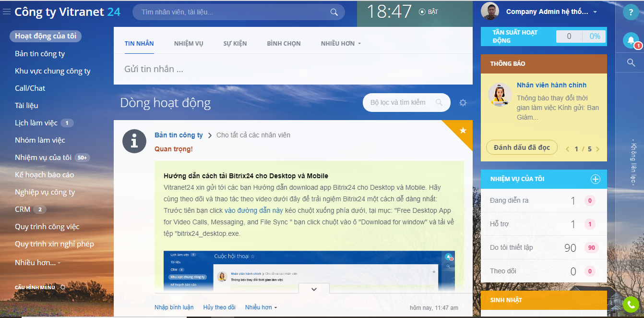
Task: Open the Company Admin user dropdown
Action: tap(595, 12)
